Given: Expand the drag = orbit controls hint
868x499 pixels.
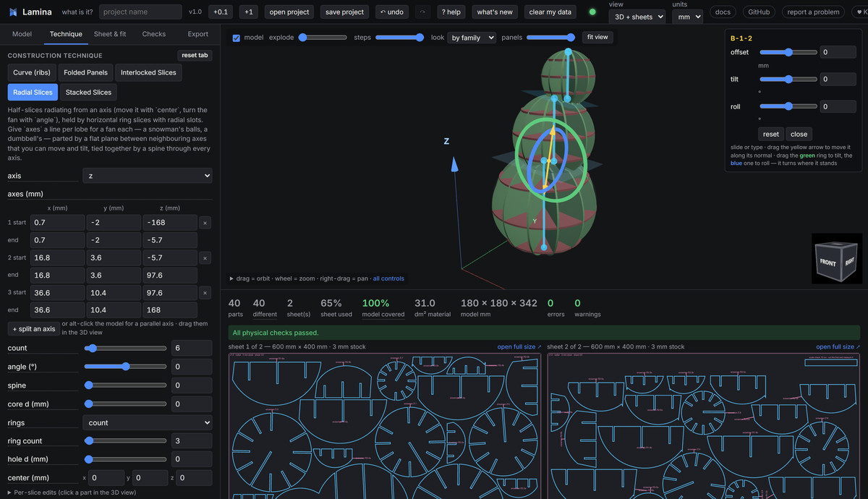Looking at the screenshot, I should click(299, 278).
